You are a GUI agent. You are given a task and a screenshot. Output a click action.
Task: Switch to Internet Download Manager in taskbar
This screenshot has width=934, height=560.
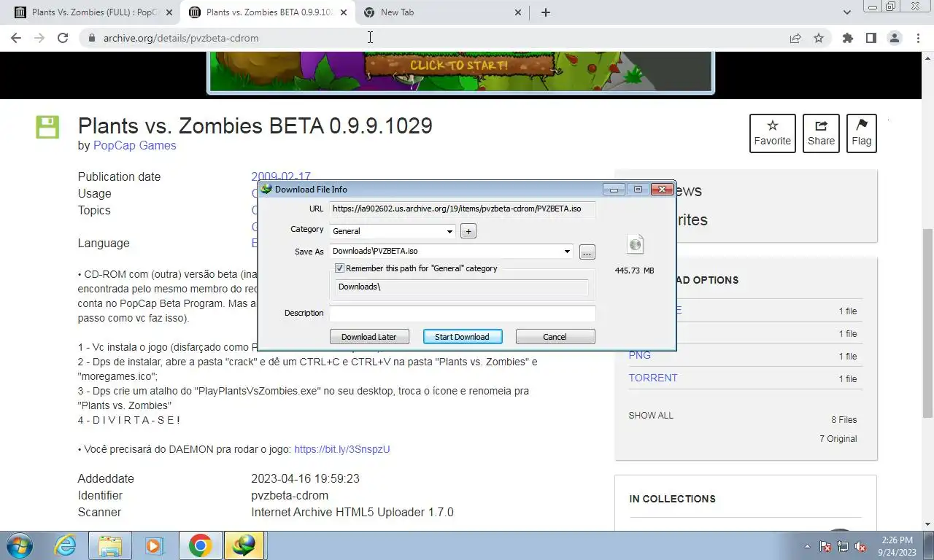[x=243, y=545]
